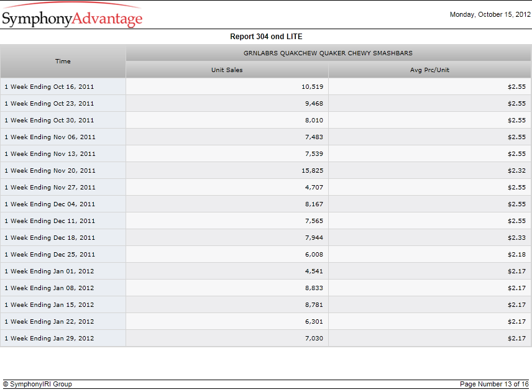The image size is (532, 392).
Task: Select the '1 Week Ending Jan 01, 2012' label
Action: [x=49, y=271]
